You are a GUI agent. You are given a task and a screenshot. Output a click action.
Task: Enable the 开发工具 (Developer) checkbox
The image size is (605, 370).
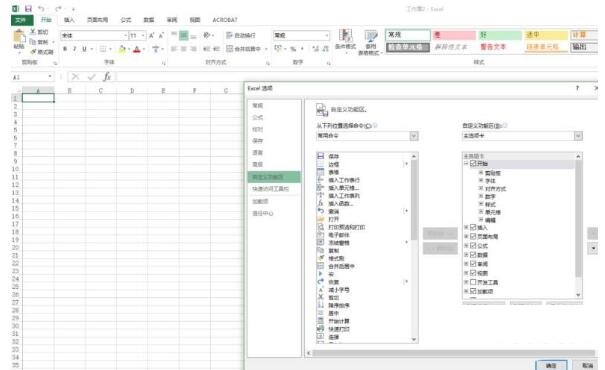point(473,282)
